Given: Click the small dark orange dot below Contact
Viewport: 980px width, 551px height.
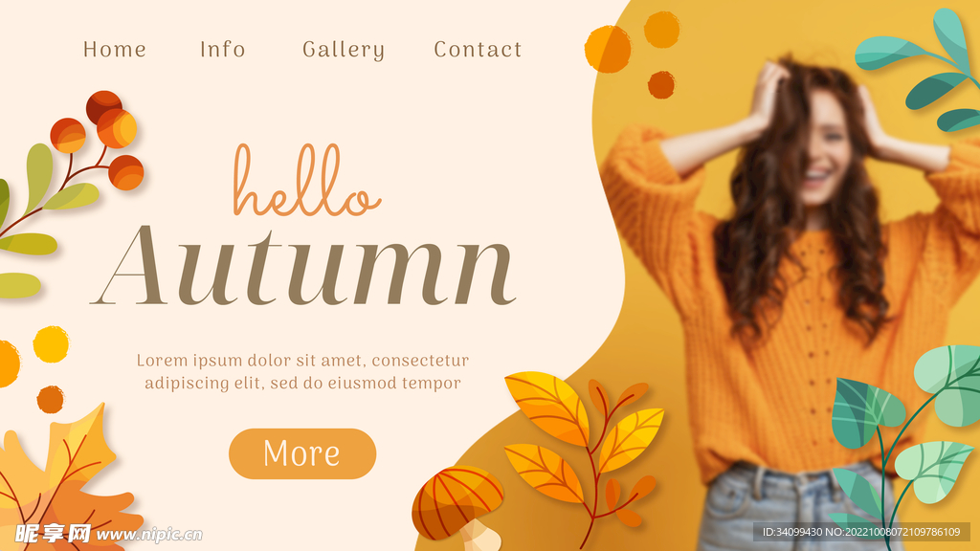Looking at the screenshot, I should tap(661, 85).
